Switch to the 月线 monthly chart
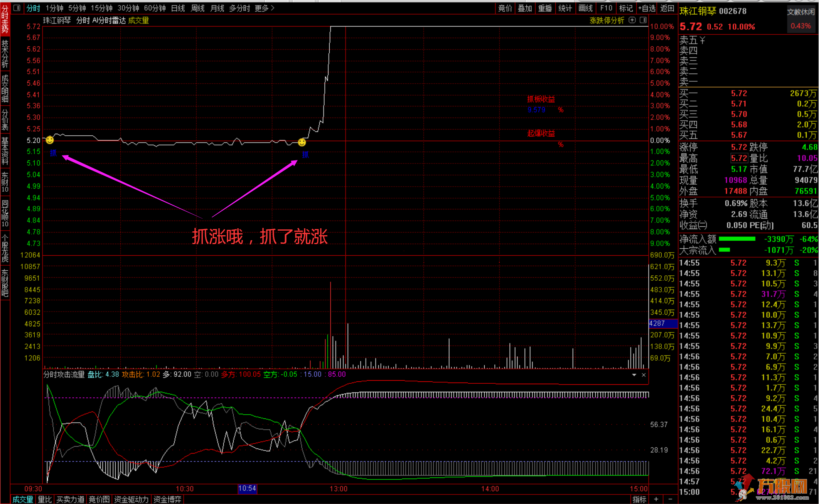The image size is (819, 504). 217,8
